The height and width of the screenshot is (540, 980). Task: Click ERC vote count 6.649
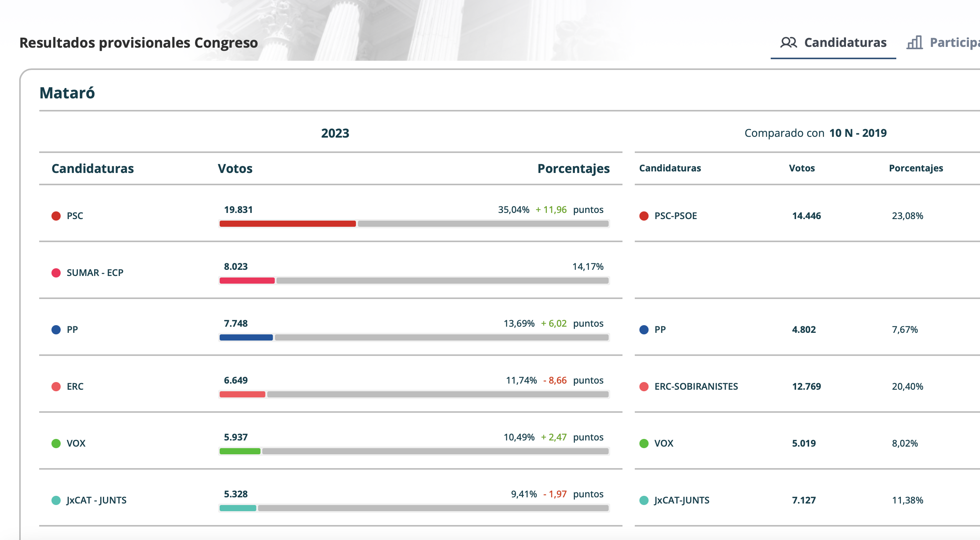tap(236, 380)
